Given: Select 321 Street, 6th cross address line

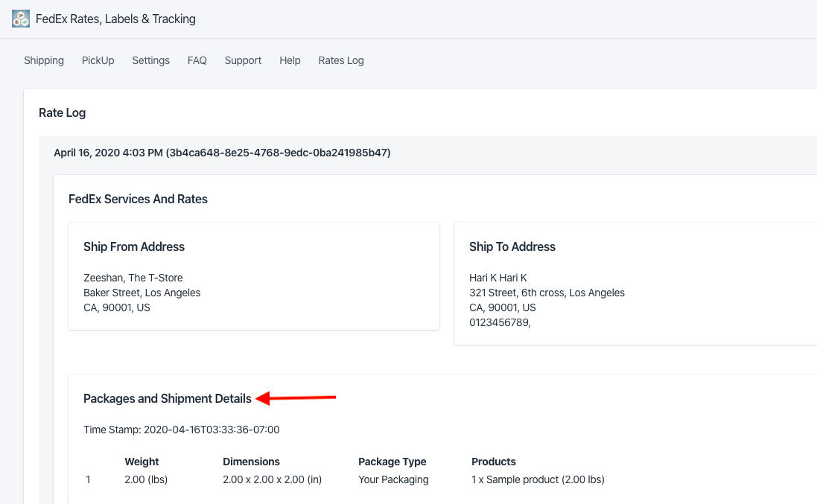Looking at the screenshot, I should pyautogui.click(x=547, y=293).
